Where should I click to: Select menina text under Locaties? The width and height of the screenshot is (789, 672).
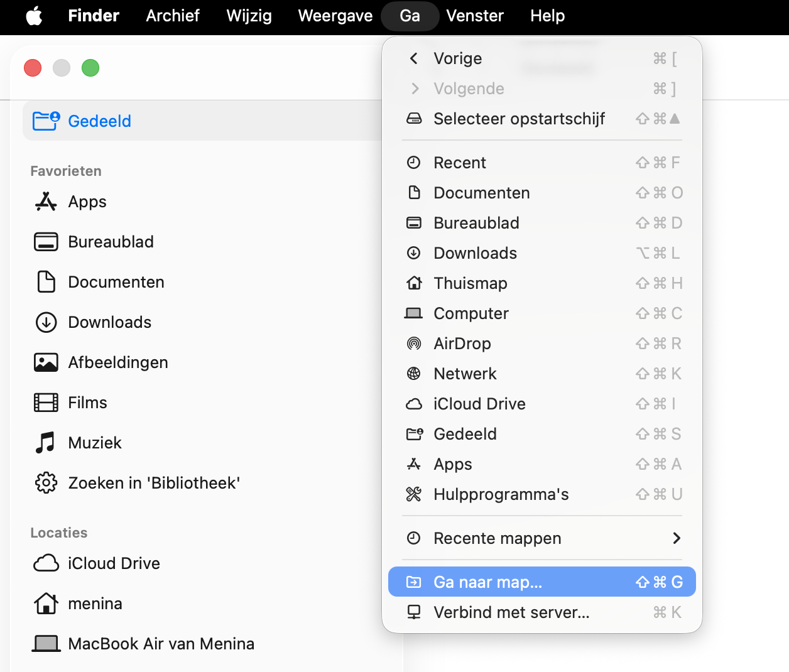tap(95, 604)
